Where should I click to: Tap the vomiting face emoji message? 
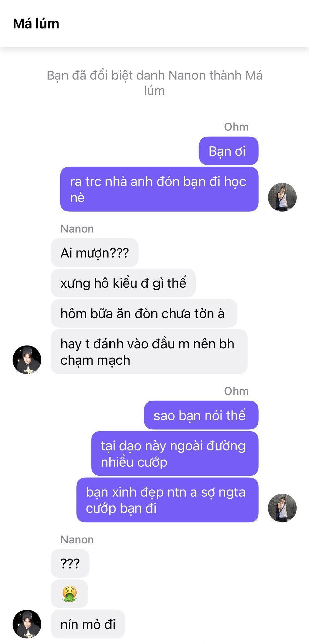[x=70, y=594]
